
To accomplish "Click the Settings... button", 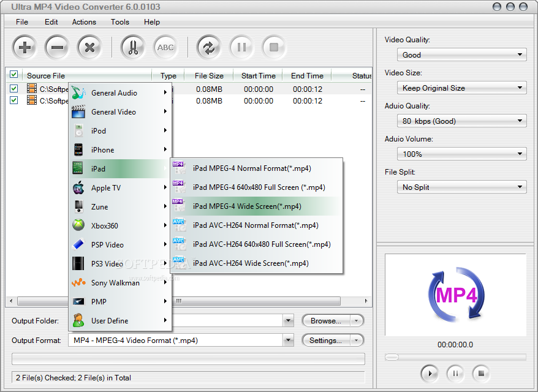I will [326, 340].
